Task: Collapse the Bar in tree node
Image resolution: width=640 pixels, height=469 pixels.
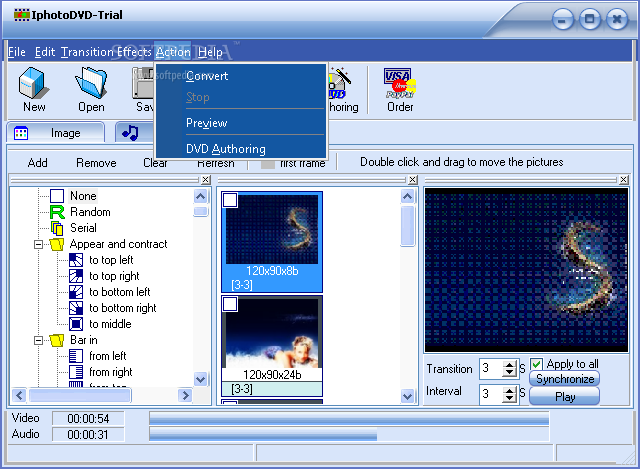Action: 38,340
